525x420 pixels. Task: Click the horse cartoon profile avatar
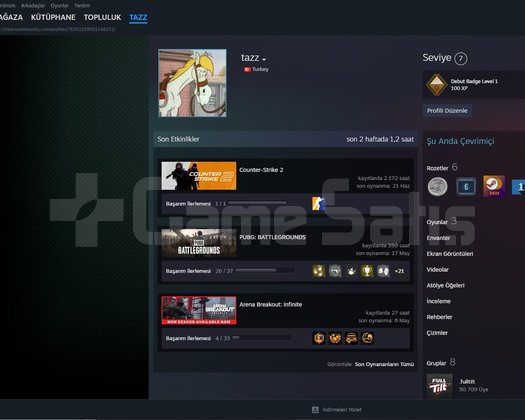click(x=192, y=83)
